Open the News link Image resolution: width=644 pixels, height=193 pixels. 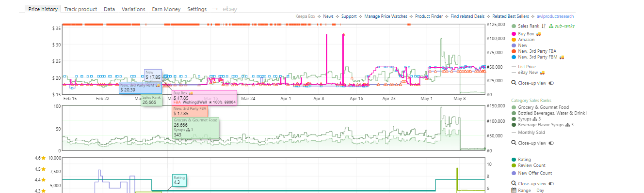(328, 16)
